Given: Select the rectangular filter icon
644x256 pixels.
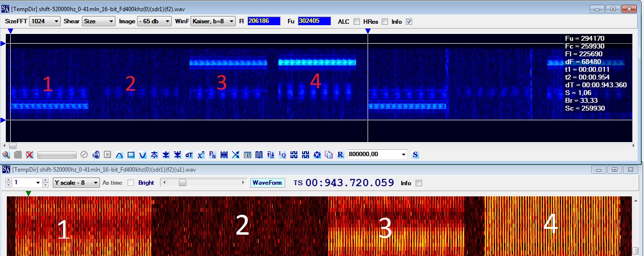Looking at the screenshot, I should [131, 155].
